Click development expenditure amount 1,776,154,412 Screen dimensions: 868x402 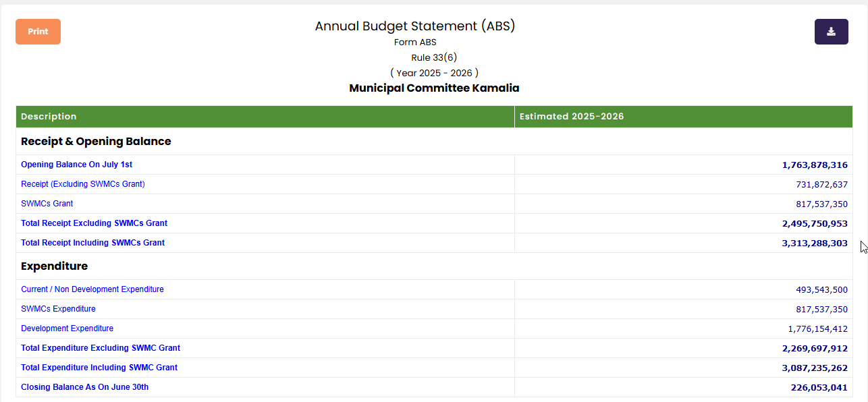pos(817,329)
